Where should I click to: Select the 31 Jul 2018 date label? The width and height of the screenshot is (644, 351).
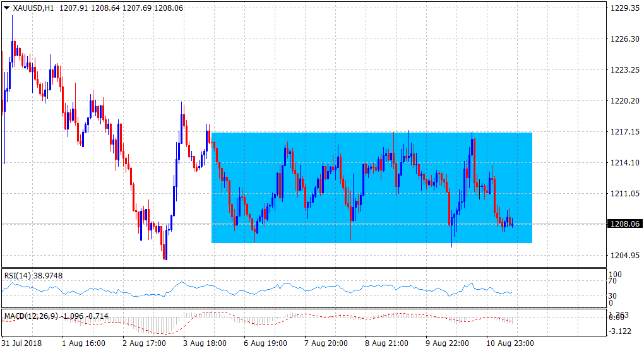coord(23,343)
